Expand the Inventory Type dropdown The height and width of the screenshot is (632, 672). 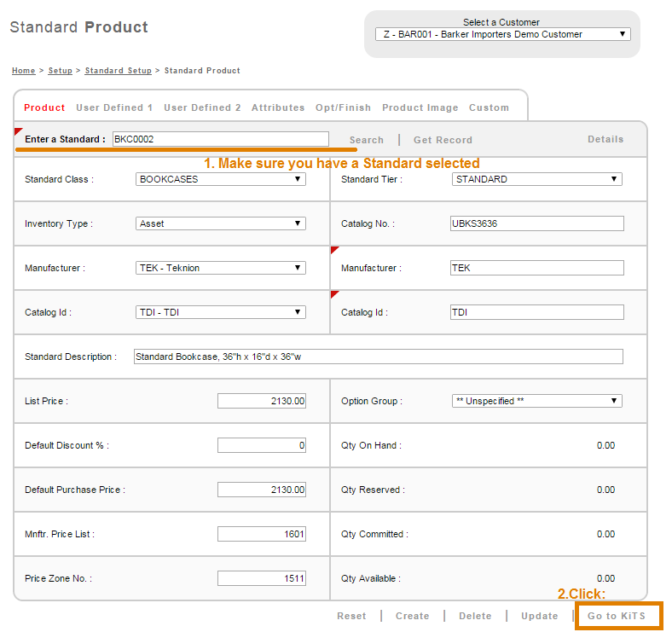click(x=221, y=223)
